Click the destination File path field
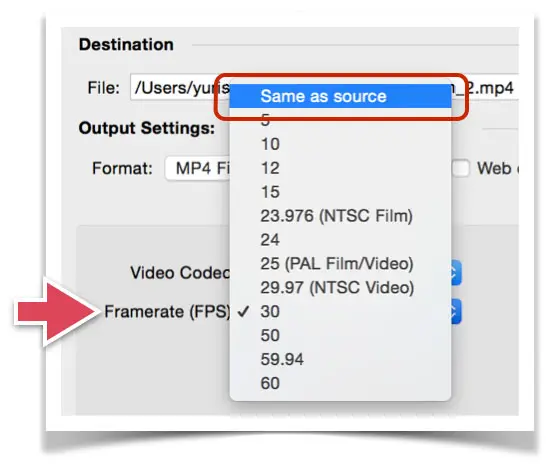The height and width of the screenshot is (464, 550). [x=324, y=88]
